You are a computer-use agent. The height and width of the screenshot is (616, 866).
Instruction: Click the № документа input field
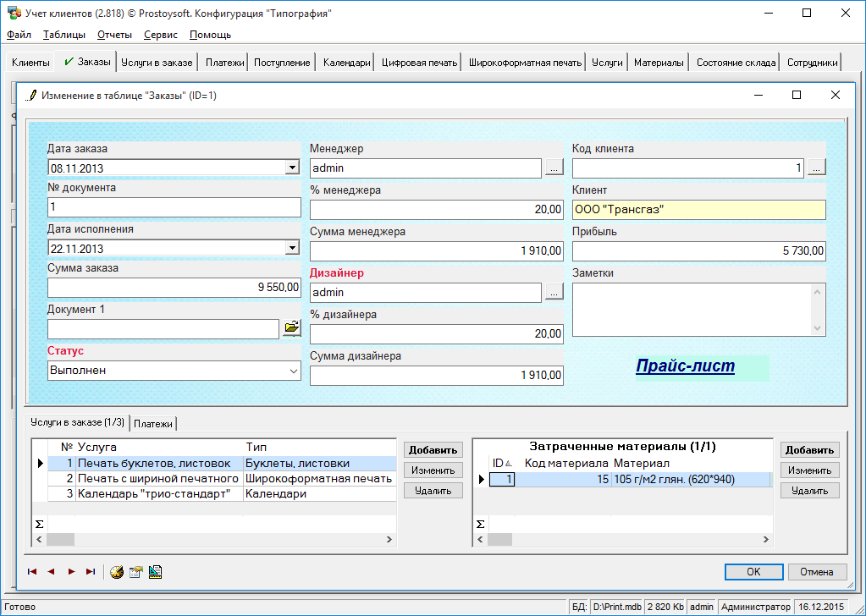click(x=174, y=207)
